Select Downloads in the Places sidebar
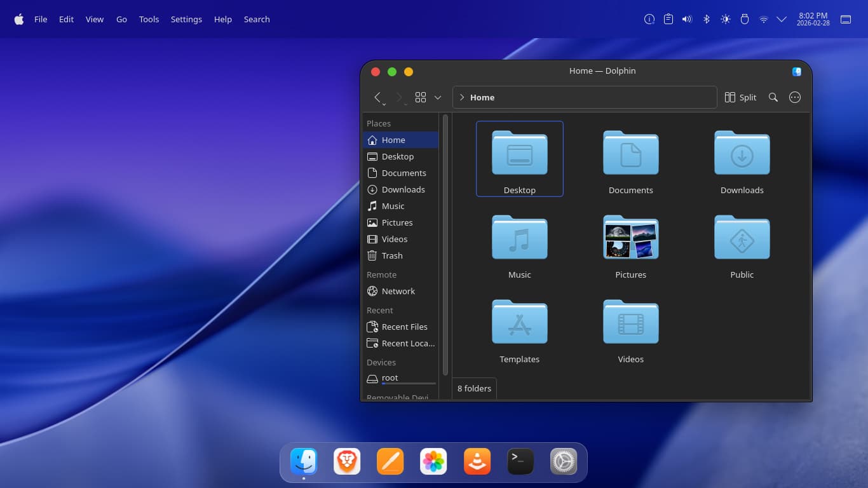This screenshot has width=868, height=488. (x=403, y=189)
